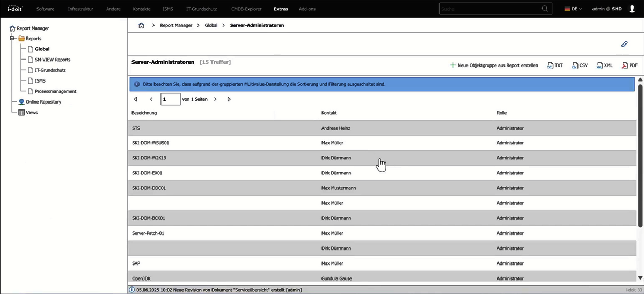Click the Online Repository globe icon
This screenshot has width=644, height=294.
pyautogui.click(x=21, y=102)
